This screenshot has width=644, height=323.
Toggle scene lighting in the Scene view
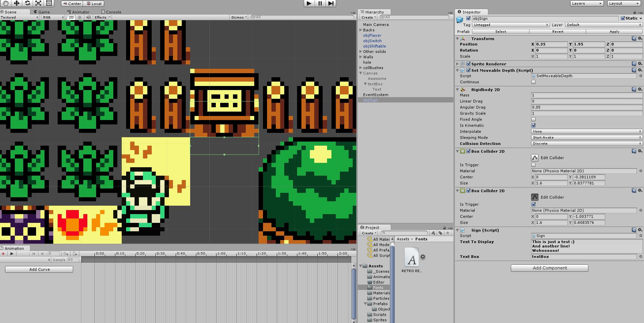80,17
